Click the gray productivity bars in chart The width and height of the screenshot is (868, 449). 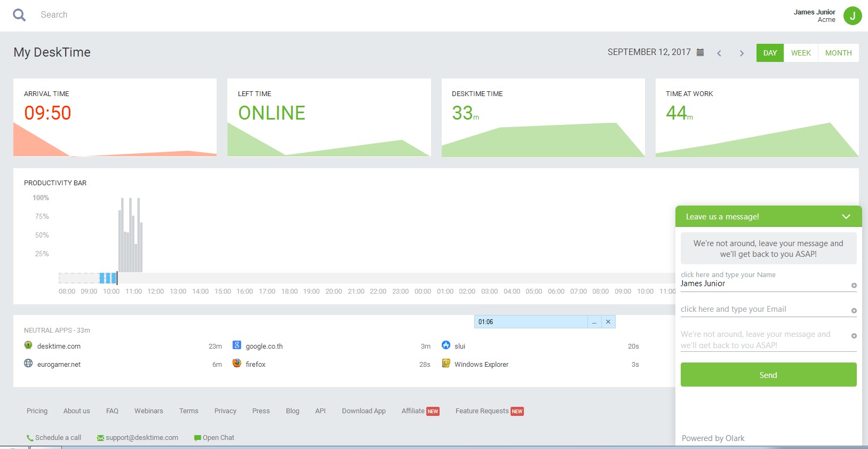coord(130,235)
